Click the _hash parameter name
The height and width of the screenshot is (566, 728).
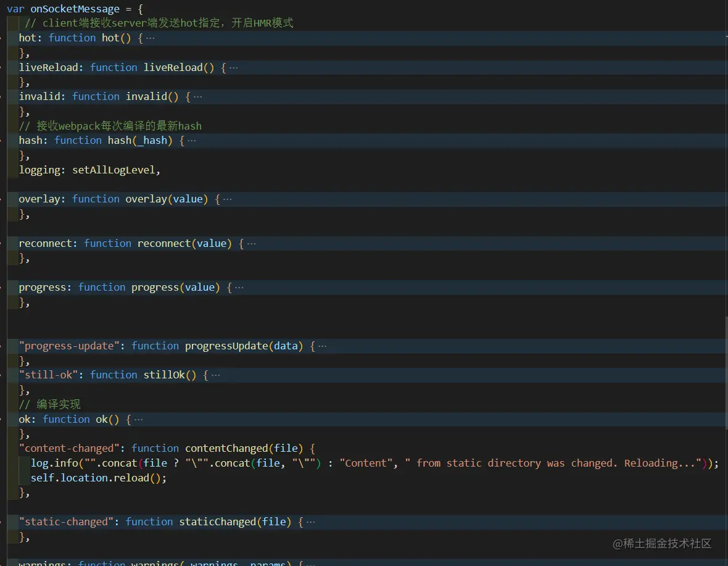pos(152,140)
